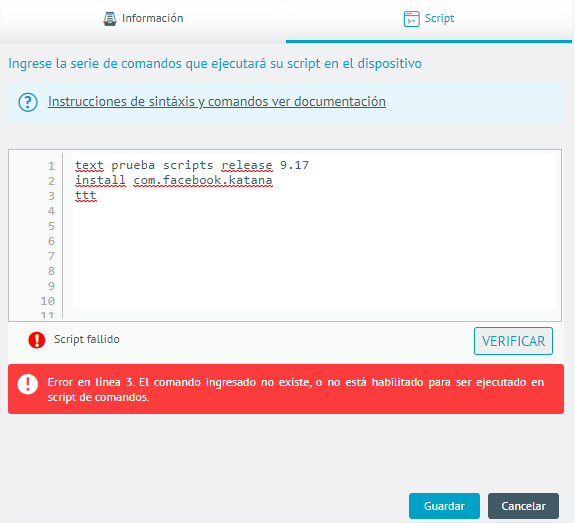Save the script with Guardar
The height and width of the screenshot is (523, 575).
pyautogui.click(x=444, y=506)
